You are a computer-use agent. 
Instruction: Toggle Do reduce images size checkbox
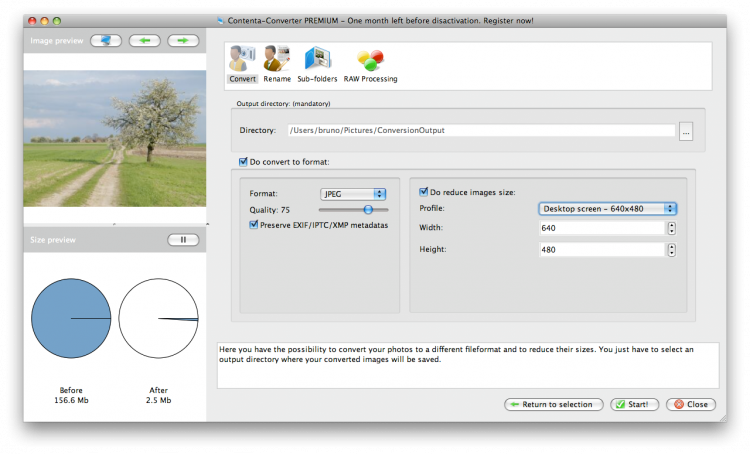(x=423, y=192)
